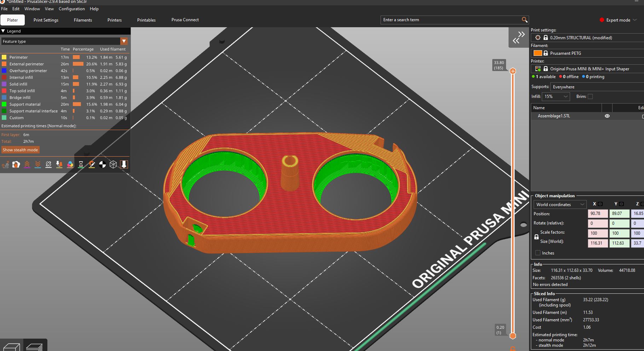Click Internal infill dark red box

(x=4, y=77)
